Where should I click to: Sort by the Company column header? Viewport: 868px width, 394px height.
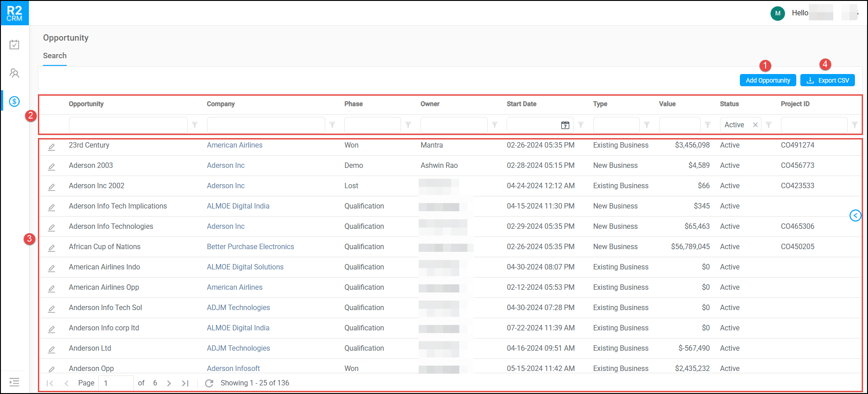click(221, 104)
